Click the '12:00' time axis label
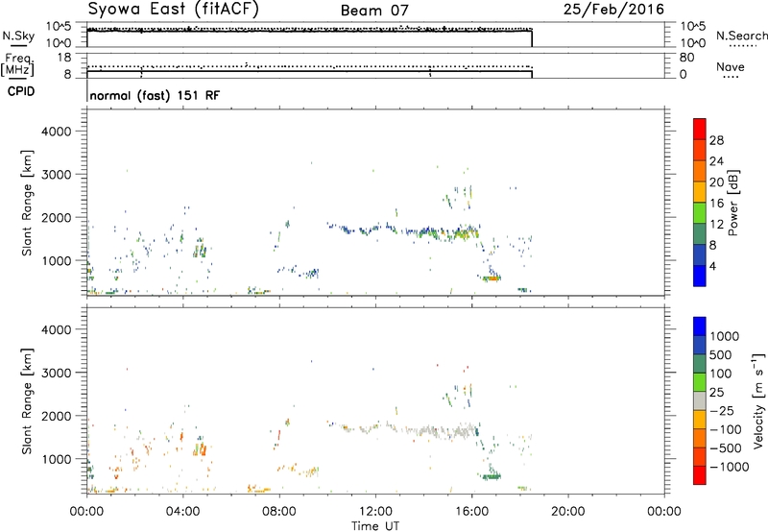Image resolution: width=768 pixels, height=532 pixels. point(375,512)
